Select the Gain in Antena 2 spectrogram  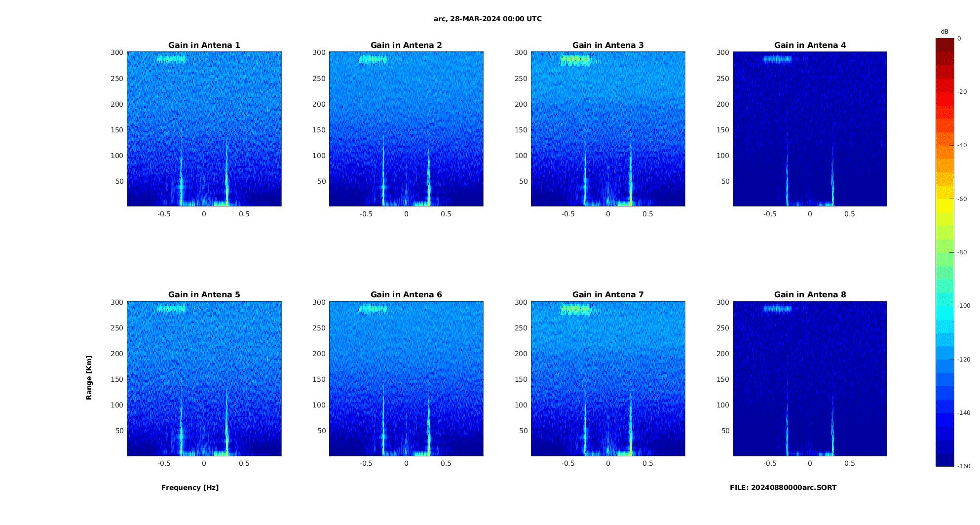click(406, 129)
